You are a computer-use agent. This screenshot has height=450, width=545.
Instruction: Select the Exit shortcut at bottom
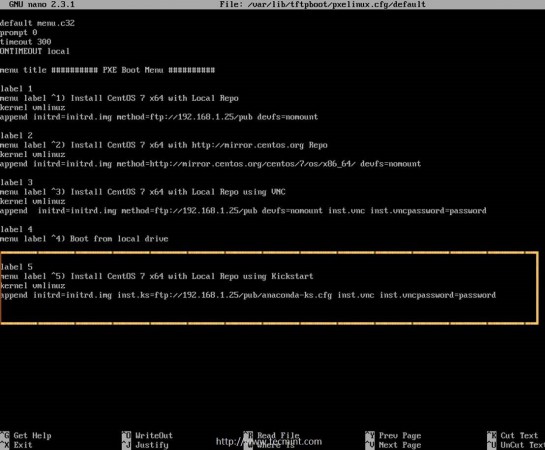(x=17, y=445)
